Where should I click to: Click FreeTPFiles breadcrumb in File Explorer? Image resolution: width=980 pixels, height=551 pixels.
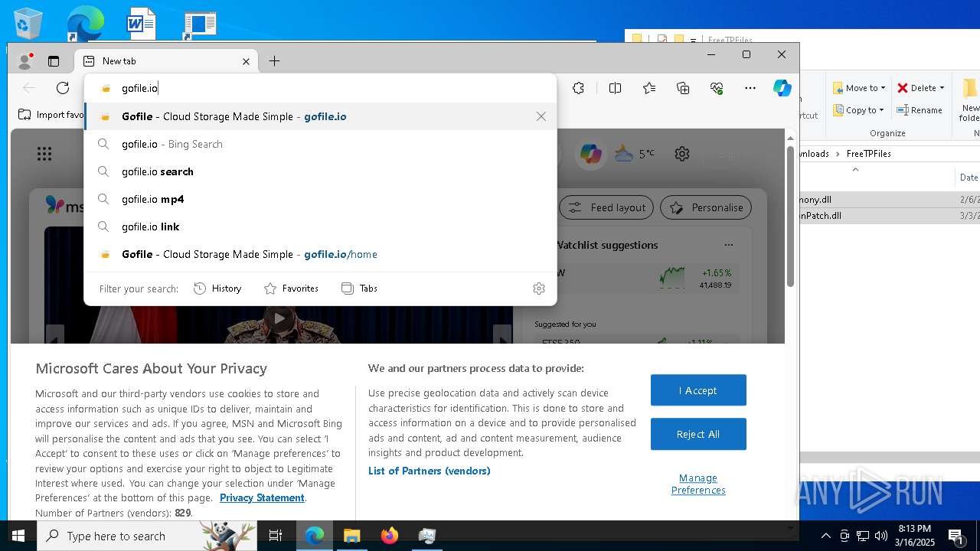coord(868,154)
